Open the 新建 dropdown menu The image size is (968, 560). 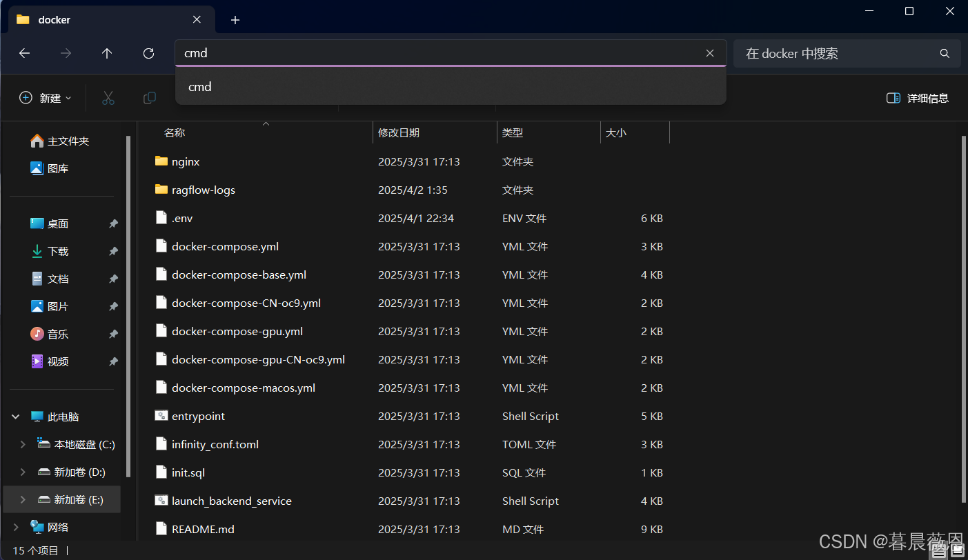click(45, 97)
